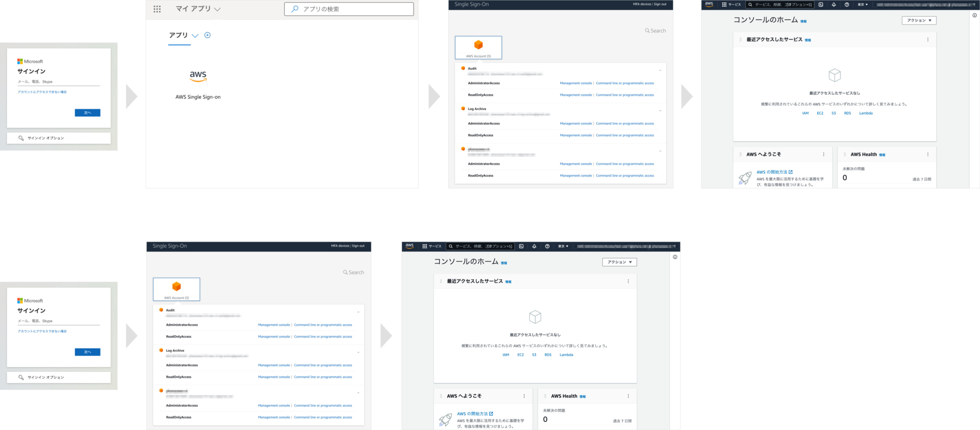This screenshot has height=430, width=980.
Task: Open CloudShell icon in upper-row AWS console
Action: tap(821, 5)
